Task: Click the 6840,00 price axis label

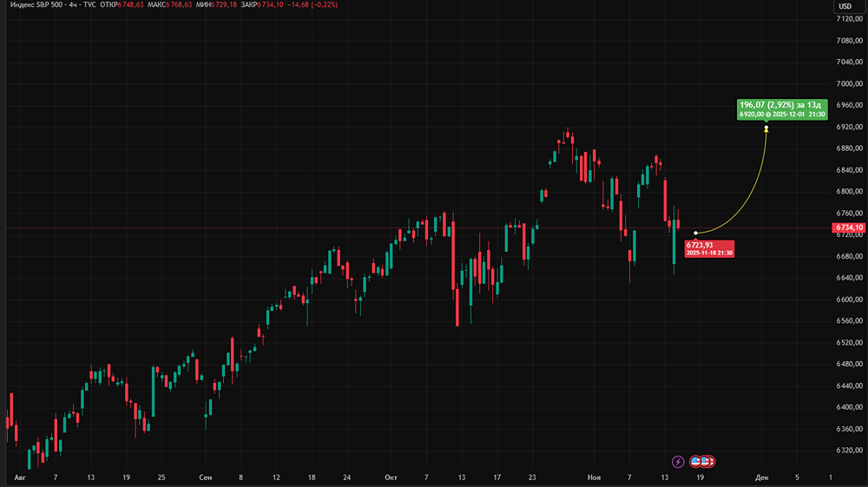Action: pos(849,170)
